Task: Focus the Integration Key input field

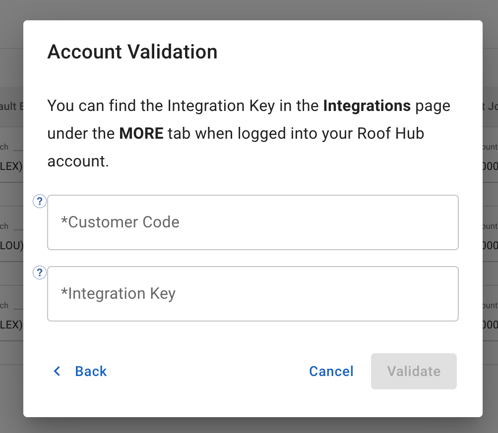Action: click(x=253, y=294)
